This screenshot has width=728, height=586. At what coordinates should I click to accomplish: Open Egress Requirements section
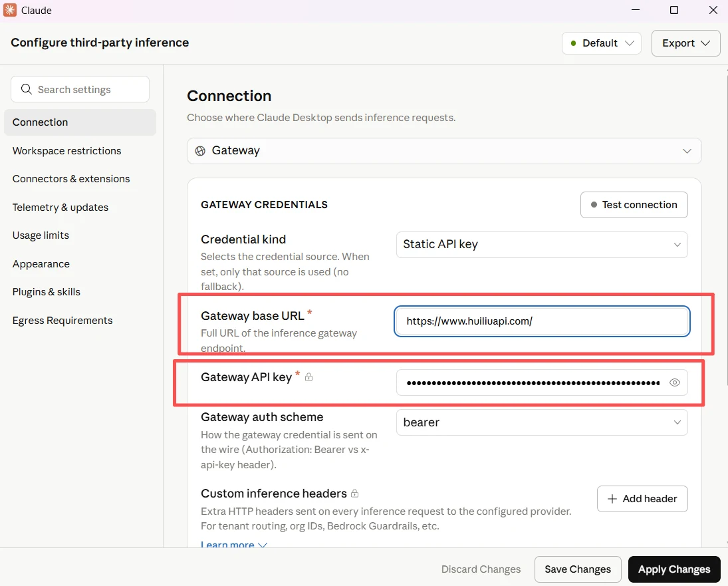pos(62,321)
